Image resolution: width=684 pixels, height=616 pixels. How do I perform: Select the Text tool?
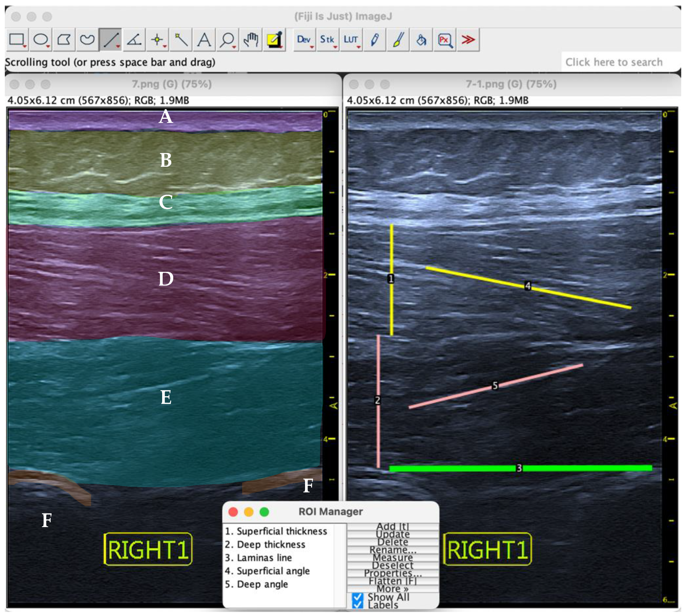pos(204,40)
